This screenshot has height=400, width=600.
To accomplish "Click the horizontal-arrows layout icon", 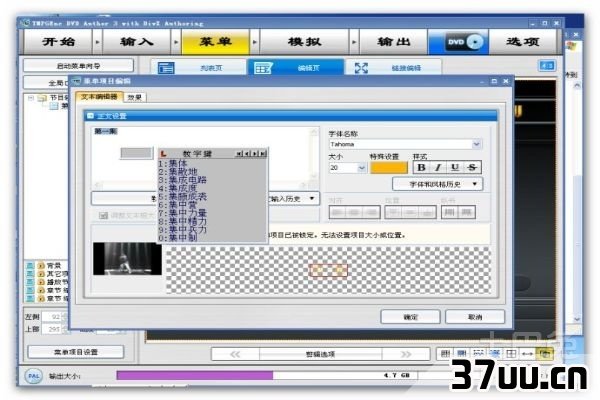I will (x=528, y=354).
